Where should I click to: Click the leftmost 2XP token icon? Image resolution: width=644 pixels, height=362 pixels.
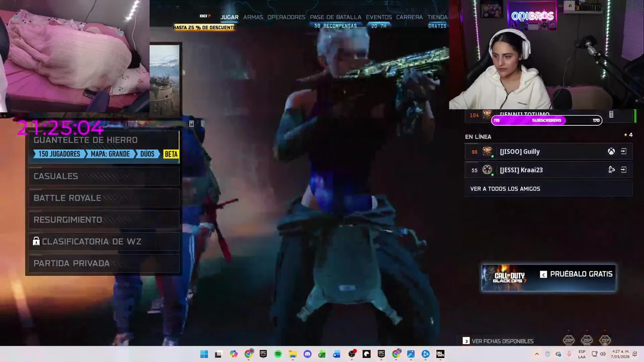[x=569, y=340]
